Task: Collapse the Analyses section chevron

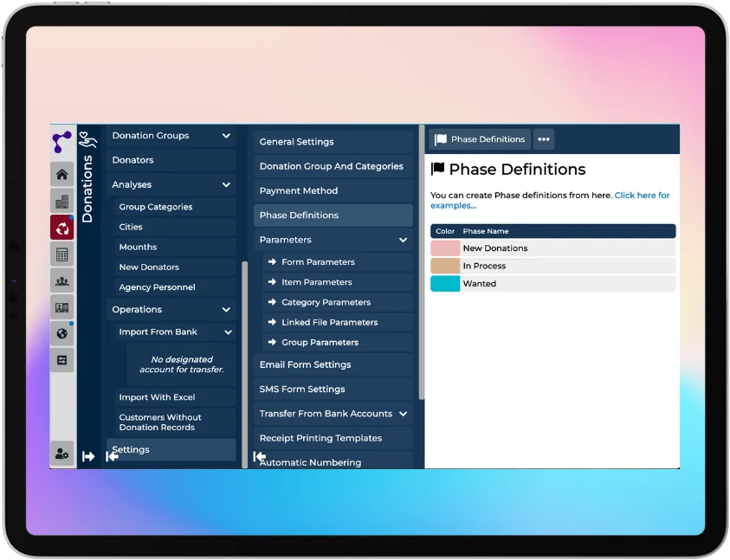Action: coord(226,185)
